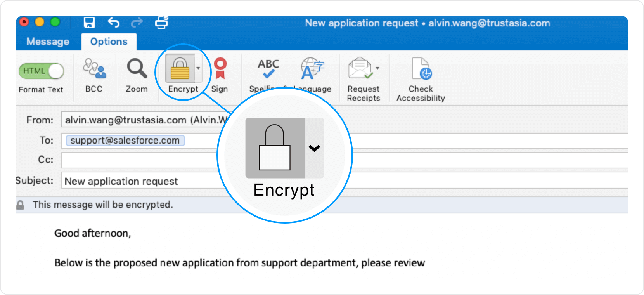The height and width of the screenshot is (295, 644).
Task: Expand the Request Receipts dropdown arrow
Action: click(x=377, y=68)
